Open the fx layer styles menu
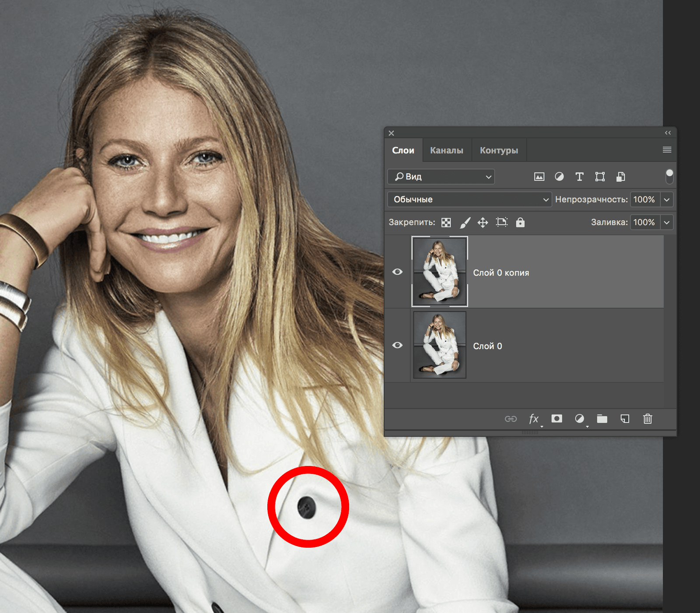Viewport: 700px width, 613px height. point(533,419)
